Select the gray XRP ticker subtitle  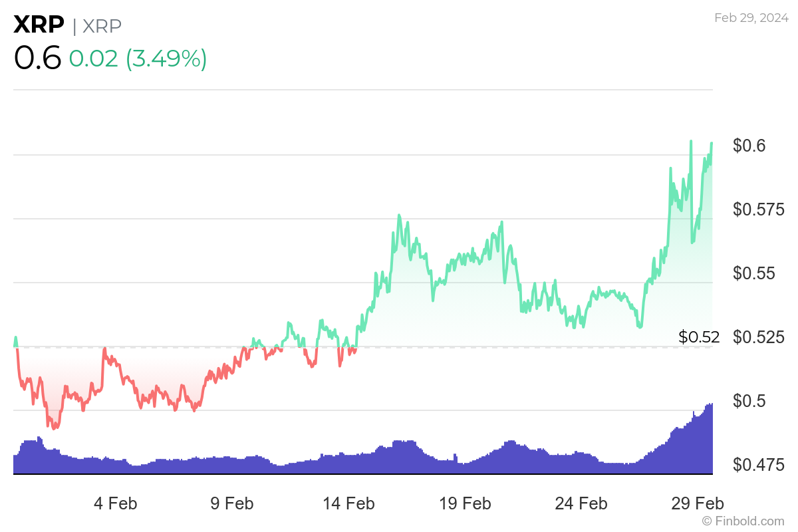(x=102, y=26)
